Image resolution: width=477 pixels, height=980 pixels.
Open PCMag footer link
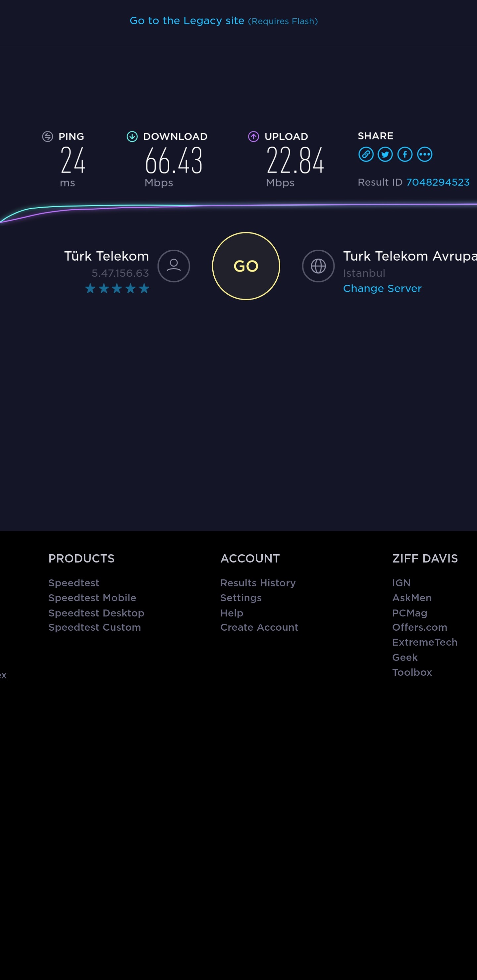410,613
